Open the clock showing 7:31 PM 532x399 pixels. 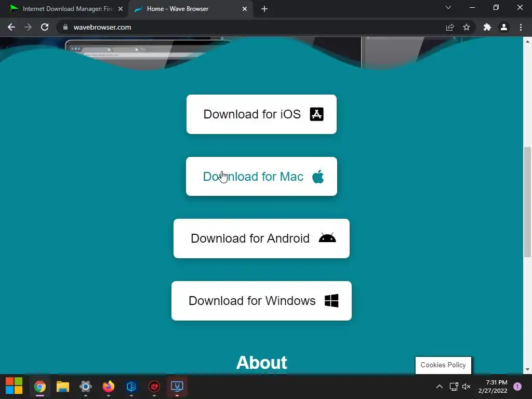tap(493, 387)
